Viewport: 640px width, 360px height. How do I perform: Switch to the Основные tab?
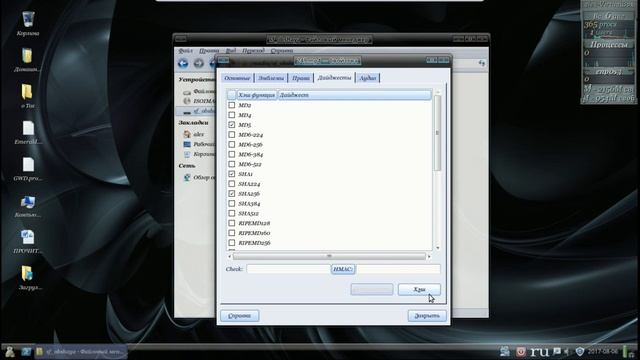(237, 78)
